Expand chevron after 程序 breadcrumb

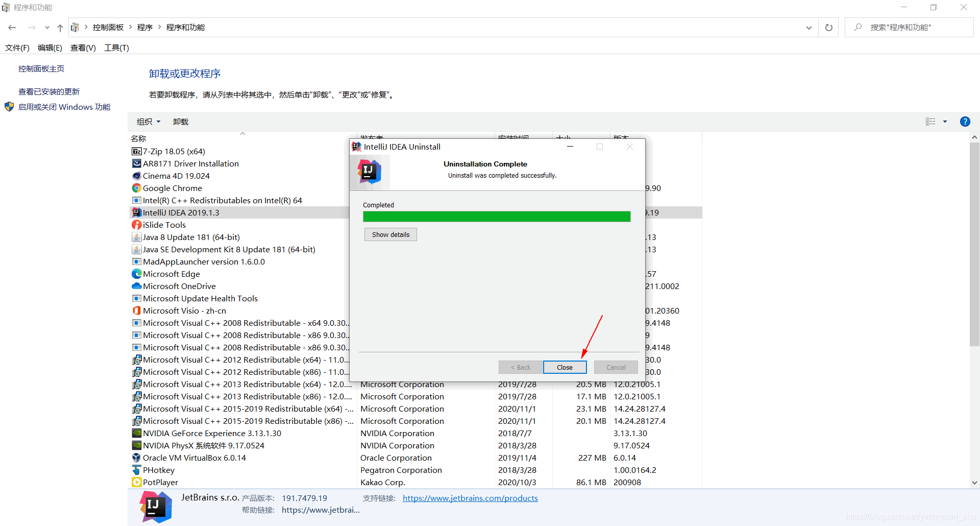click(x=160, y=27)
